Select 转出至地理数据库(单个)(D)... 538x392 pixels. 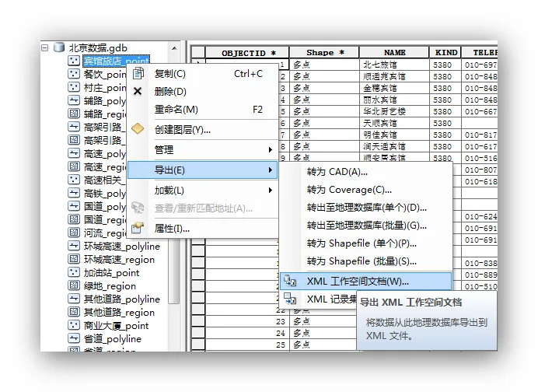(365, 208)
